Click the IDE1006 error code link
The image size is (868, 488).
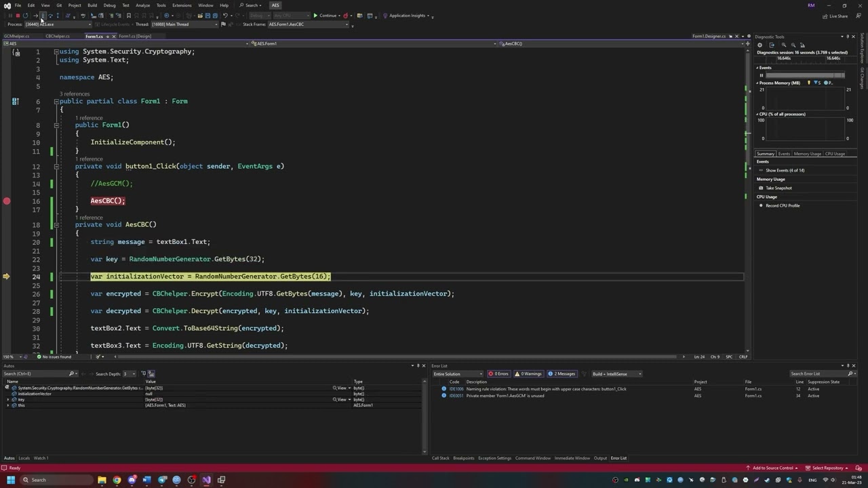pyautogui.click(x=456, y=389)
